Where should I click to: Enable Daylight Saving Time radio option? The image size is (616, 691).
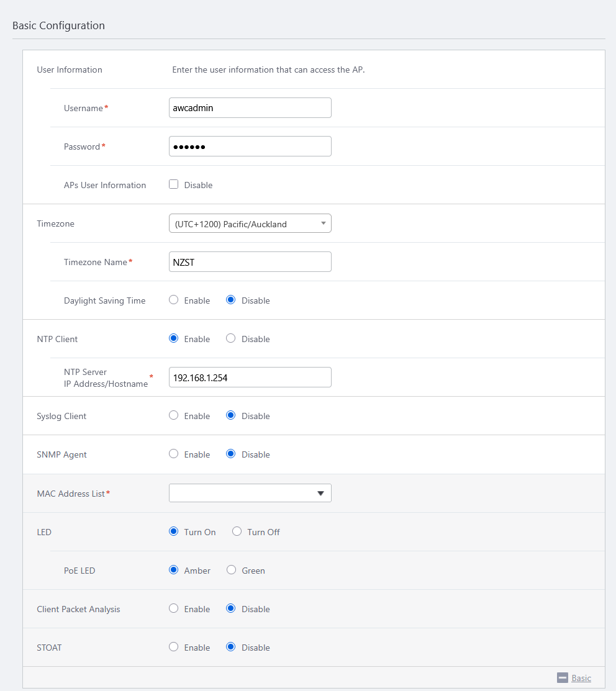[174, 300]
